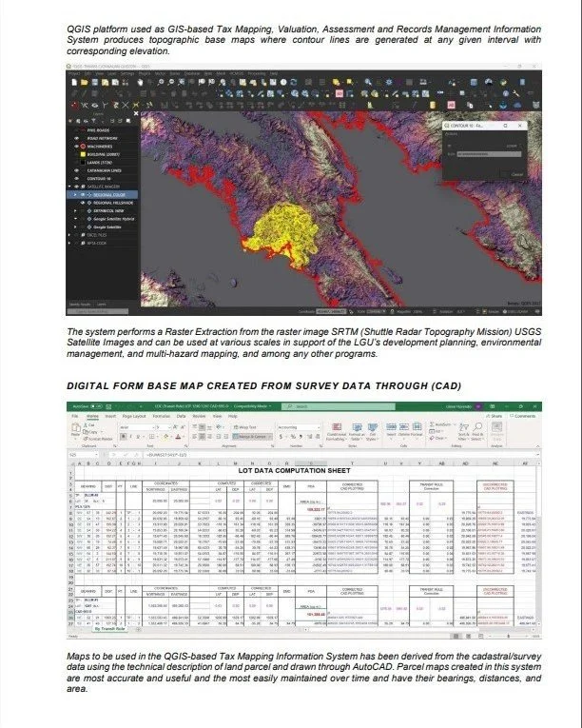
Task: Switch to Excel Page Layout tab
Action: [x=134, y=417]
